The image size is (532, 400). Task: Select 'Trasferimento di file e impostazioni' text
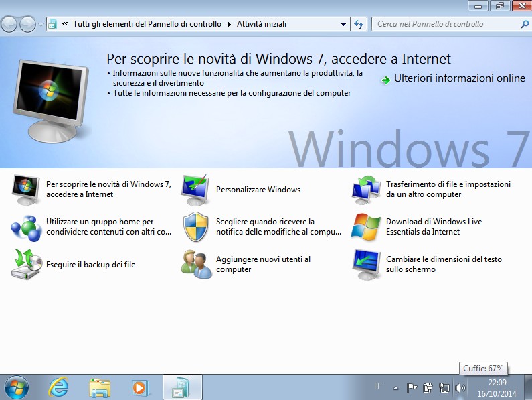click(448, 189)
